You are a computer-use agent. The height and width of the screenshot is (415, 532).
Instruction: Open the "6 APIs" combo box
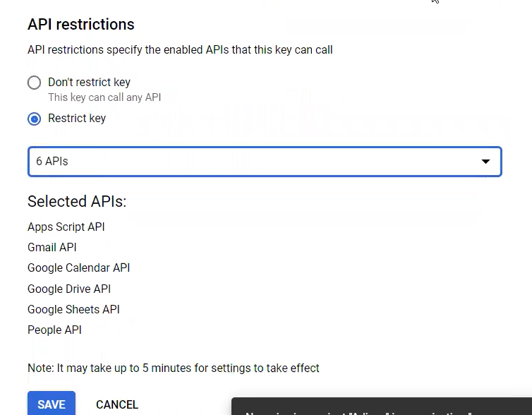tap(265, 162)
